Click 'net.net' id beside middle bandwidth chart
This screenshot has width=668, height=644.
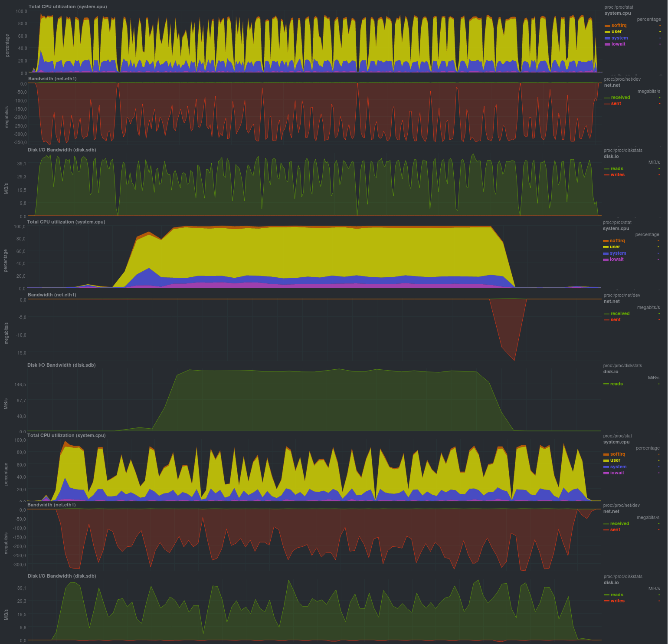click(612, 302)
